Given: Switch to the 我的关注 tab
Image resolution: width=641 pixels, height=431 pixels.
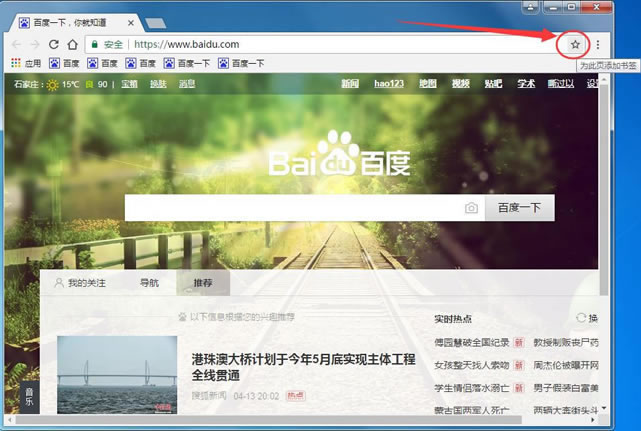Looking at the screenshot, I should point(80,283).
